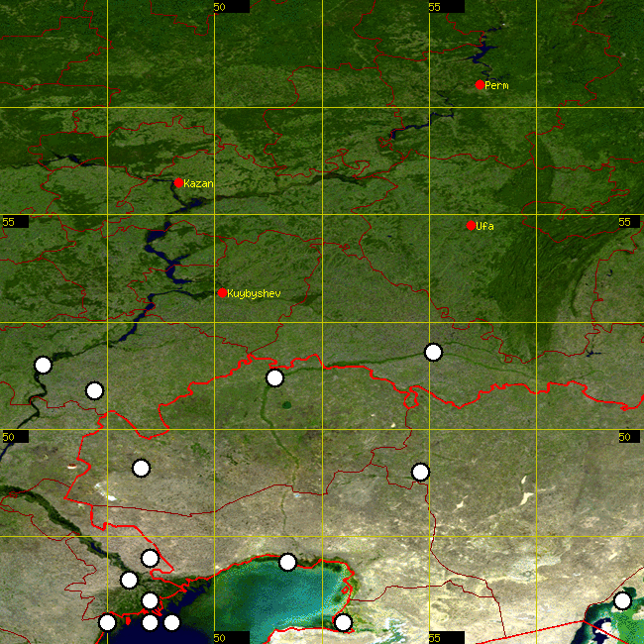Click the red dot marking Perm
The width and height of the screenshot is (644, 644).
click(x=480, y=85)
